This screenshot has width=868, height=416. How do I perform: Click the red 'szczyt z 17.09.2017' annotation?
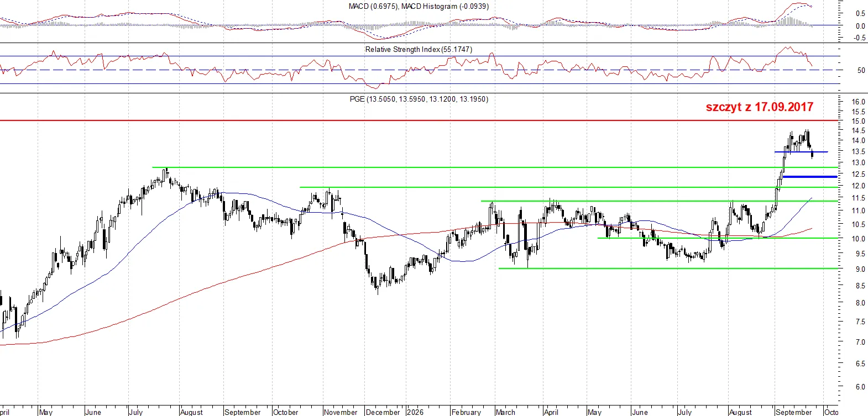(x=760, y=107)
